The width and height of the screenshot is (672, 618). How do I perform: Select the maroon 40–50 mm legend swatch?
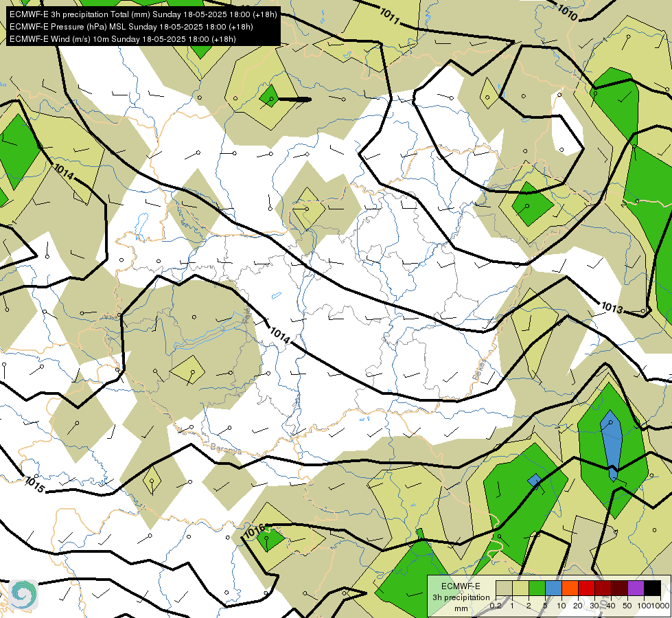619,588
